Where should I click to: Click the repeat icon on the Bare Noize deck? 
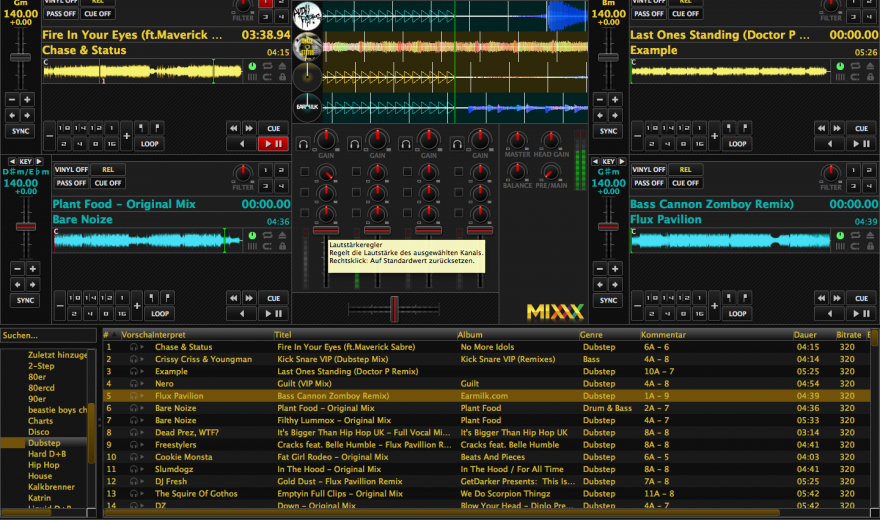point(268,236)
